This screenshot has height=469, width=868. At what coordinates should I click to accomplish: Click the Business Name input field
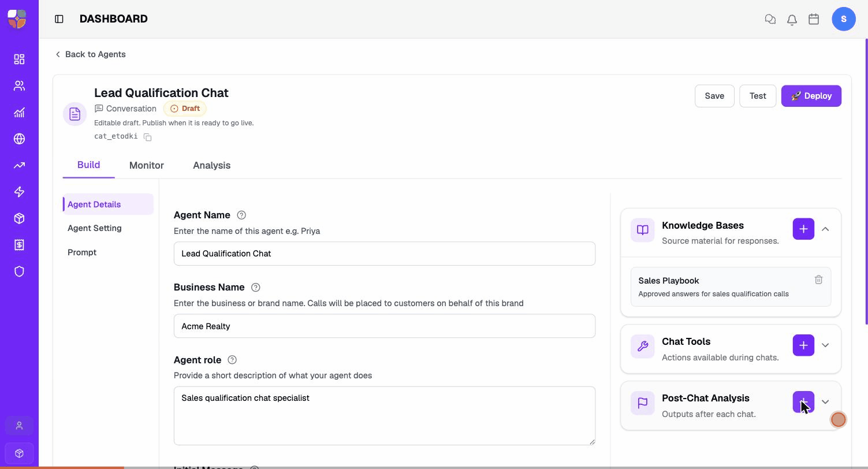[x=385, y=326]
